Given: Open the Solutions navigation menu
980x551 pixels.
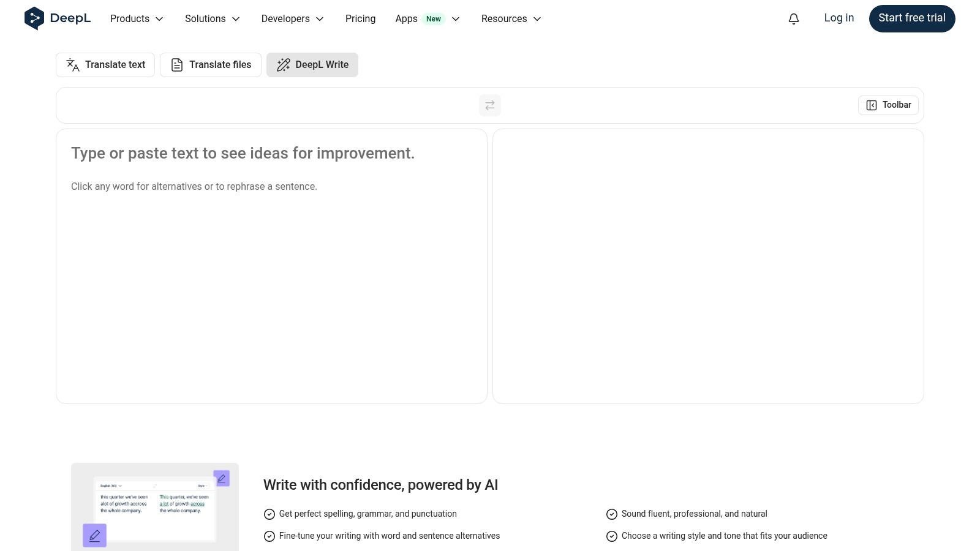Looking at the screenshot, I should 213,19.
